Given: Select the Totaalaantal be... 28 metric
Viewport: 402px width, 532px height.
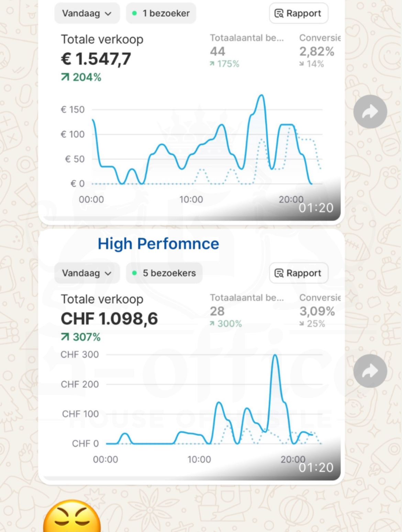Looking at the screenshot, I should click(x=247, y=311).
